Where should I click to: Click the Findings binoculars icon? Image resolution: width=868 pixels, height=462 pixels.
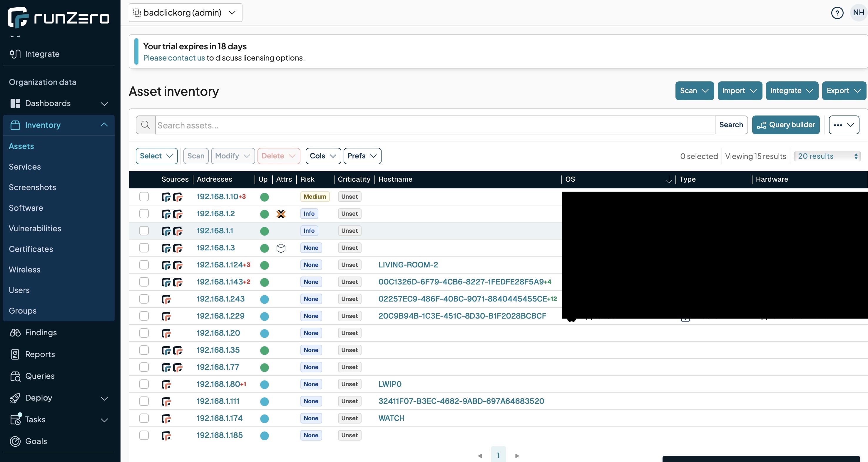(15, 333)
